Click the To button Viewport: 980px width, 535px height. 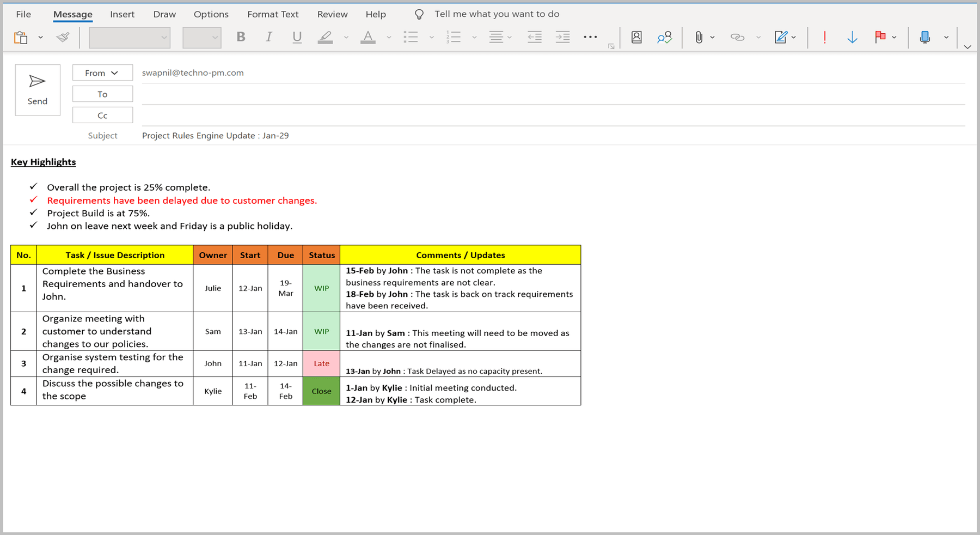(102, 94)
